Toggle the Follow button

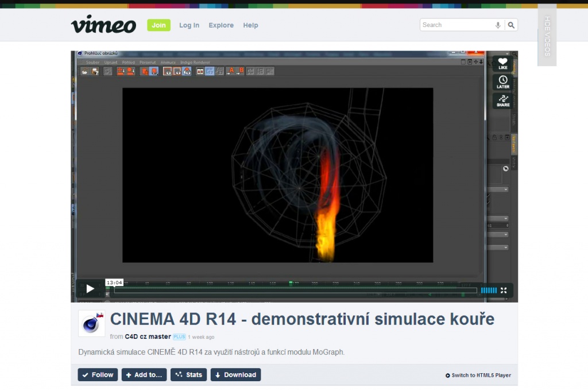[x=98, y=374]
